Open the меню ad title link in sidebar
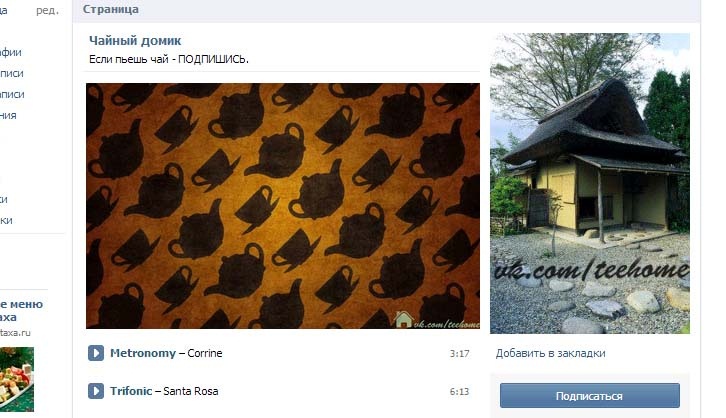726x418 pixels. tap(21, 311)
